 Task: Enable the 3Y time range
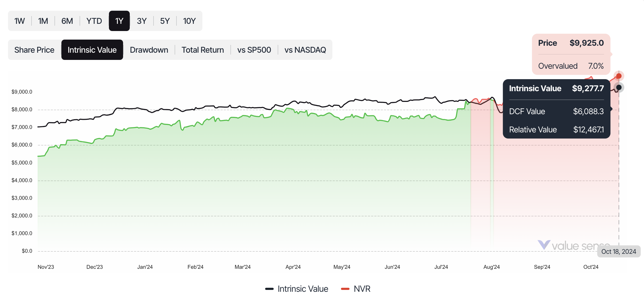142,21
